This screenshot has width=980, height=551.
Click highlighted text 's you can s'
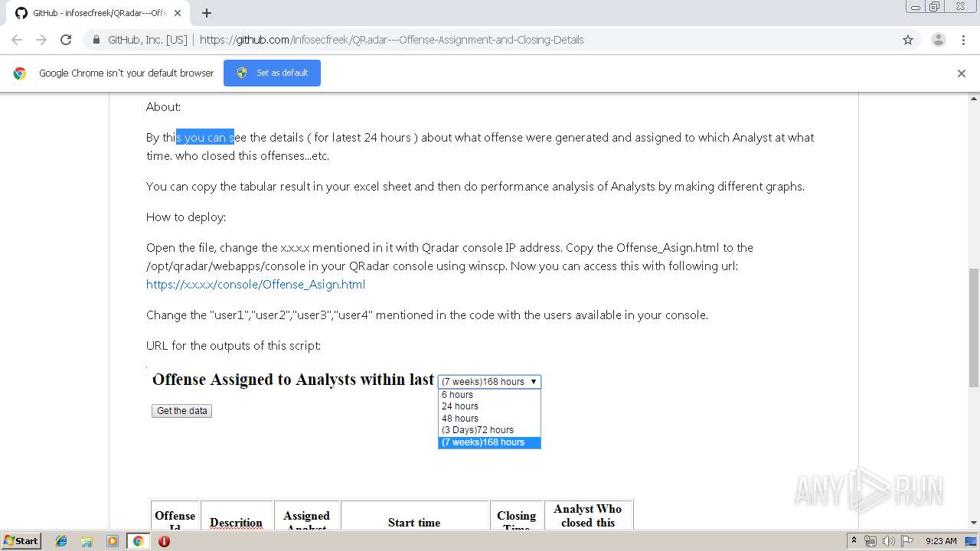pyautogui.click(x=205, y=138)
